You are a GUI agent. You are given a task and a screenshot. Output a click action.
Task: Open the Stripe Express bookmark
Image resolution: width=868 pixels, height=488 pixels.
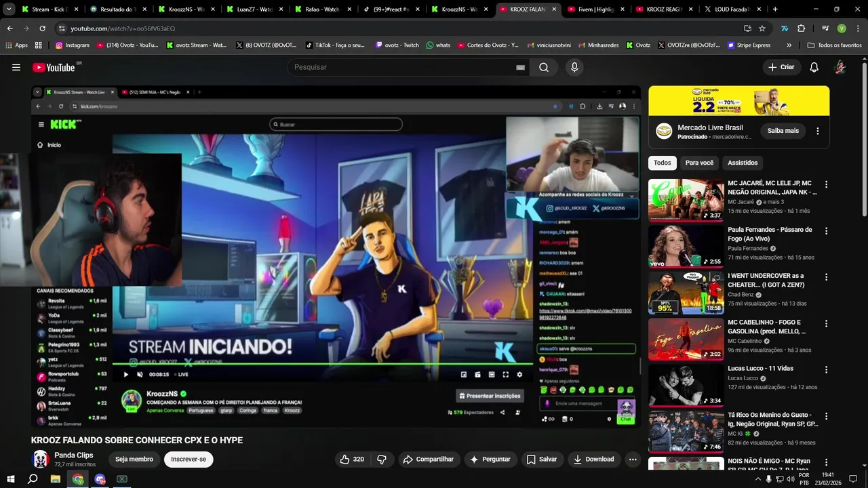coord(749,45)
